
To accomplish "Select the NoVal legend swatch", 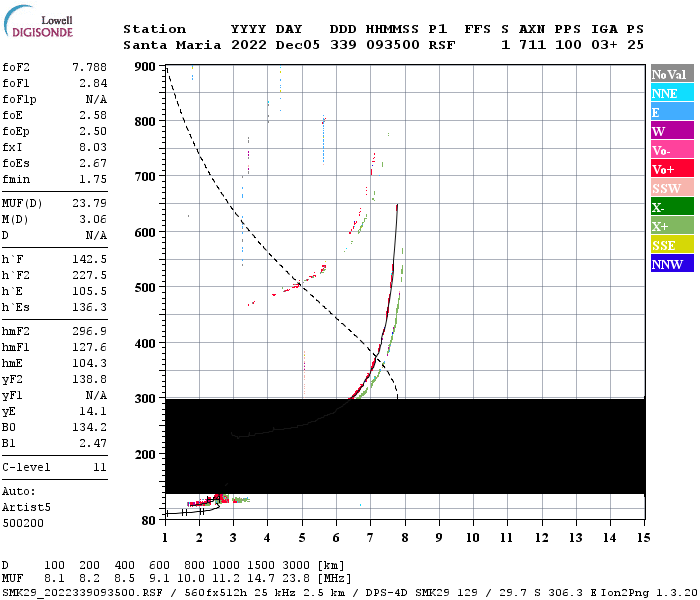I will click(672, 74).
